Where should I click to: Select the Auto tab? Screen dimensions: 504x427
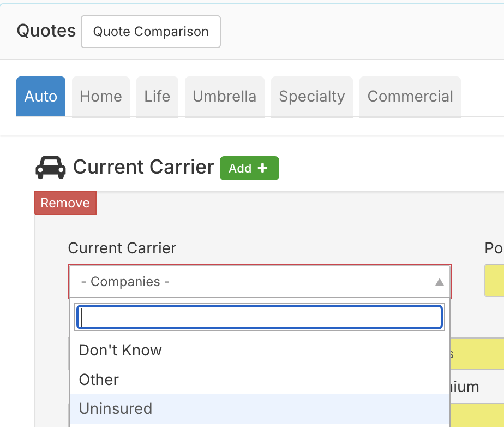click(41, 97)
